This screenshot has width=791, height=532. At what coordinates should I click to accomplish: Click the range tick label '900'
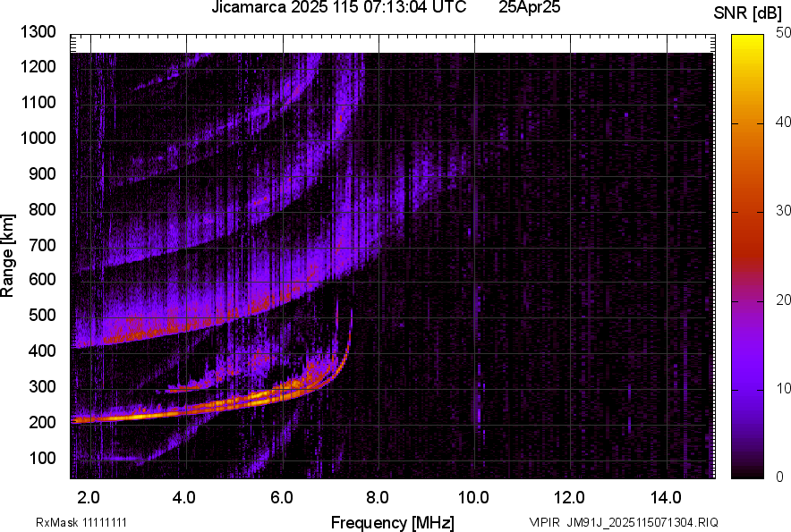(x=42, y=173)
